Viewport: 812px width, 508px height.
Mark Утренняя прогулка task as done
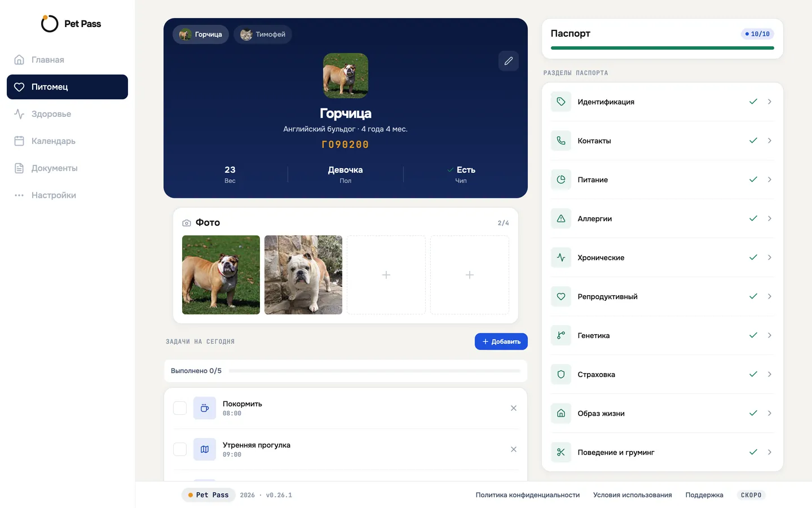(180, 449)
